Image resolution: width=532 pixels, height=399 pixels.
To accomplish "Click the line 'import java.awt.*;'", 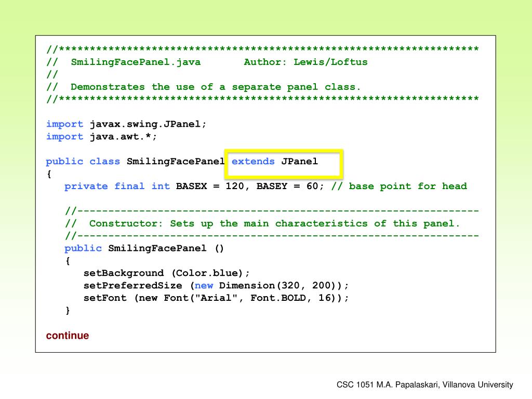I will [x=101, y=137].
